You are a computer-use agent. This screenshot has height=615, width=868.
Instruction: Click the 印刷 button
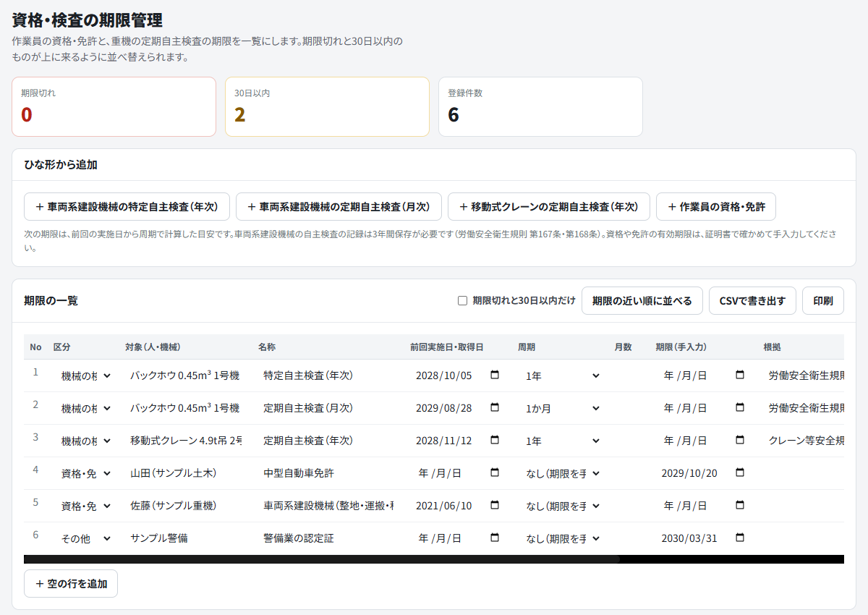823,301
